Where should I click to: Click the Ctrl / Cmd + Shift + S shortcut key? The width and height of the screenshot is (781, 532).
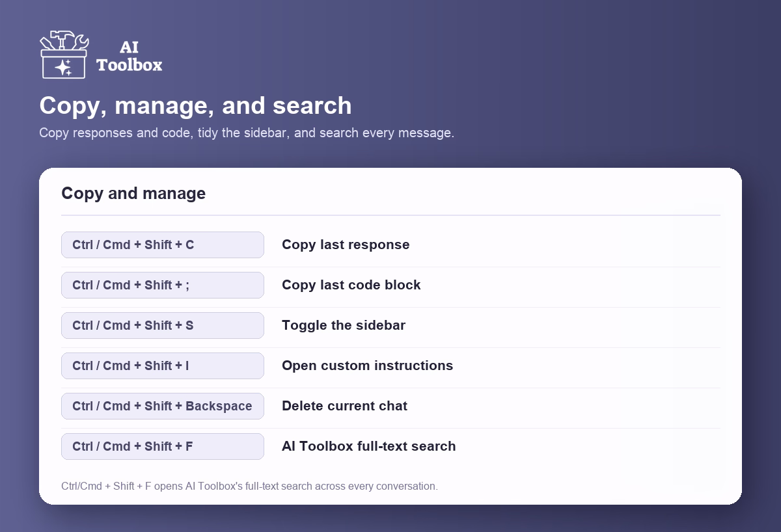[163, 325]
